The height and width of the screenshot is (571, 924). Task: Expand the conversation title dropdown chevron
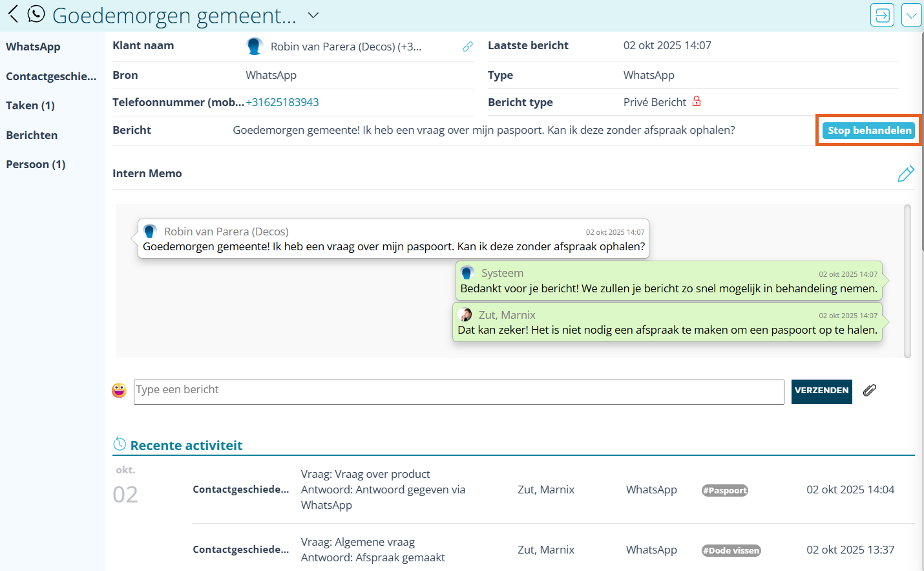[313, 15]
